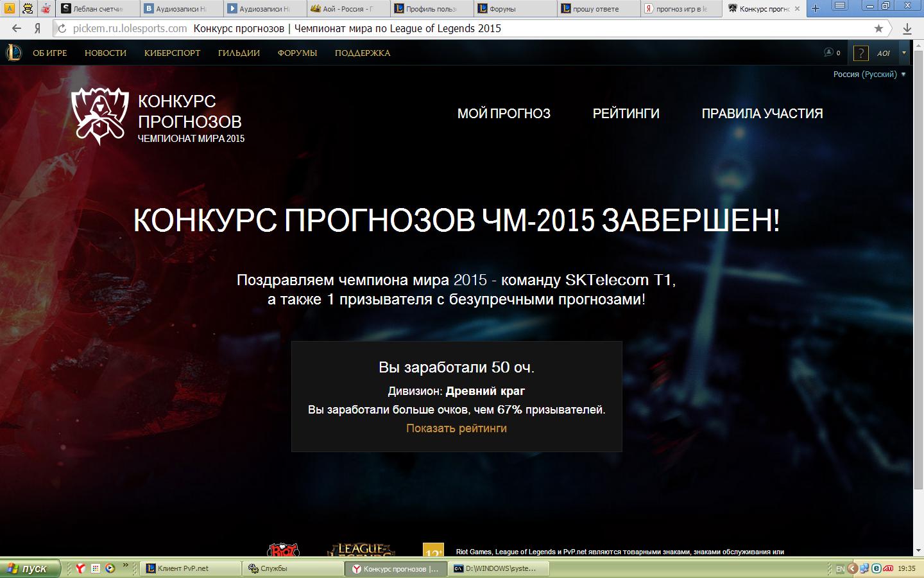Expand hidden system tray icons arrow
924x578 pixels.
click(x=853, y=568)
